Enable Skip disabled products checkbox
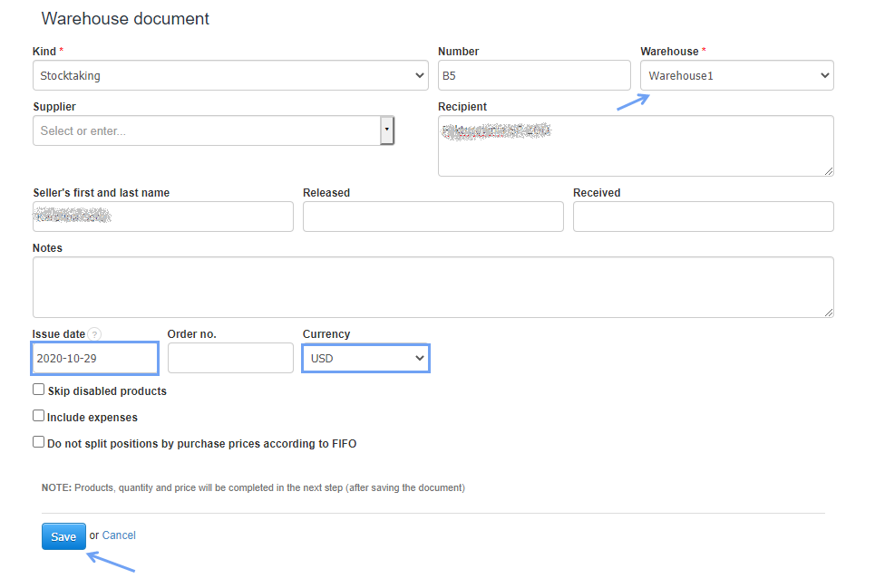The width and height of the screenshot is (875, 588). [x=39, y=390]
